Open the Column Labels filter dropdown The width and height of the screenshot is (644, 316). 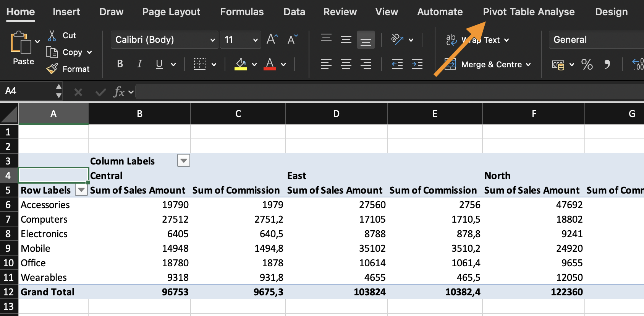pos(184,161)
